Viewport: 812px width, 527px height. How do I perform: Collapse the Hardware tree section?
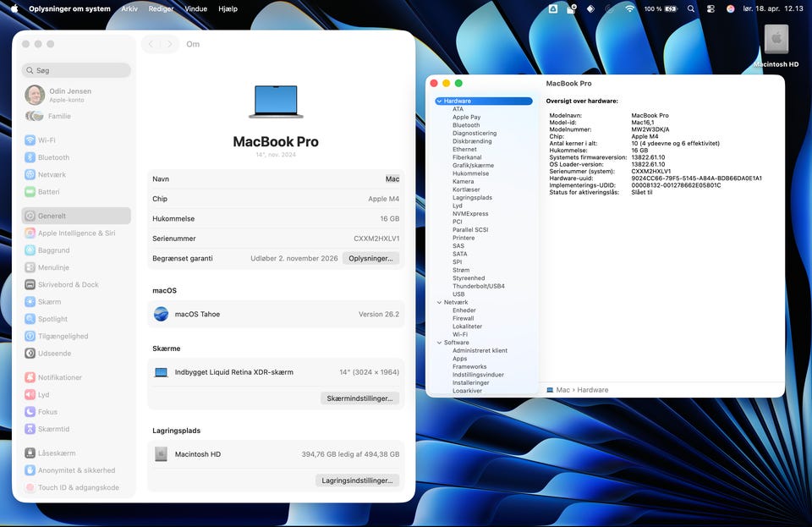(x=440, y=102)
